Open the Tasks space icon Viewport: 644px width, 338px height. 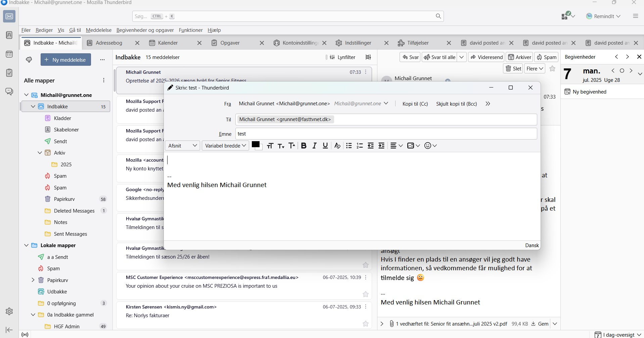(x=9, y=73)
